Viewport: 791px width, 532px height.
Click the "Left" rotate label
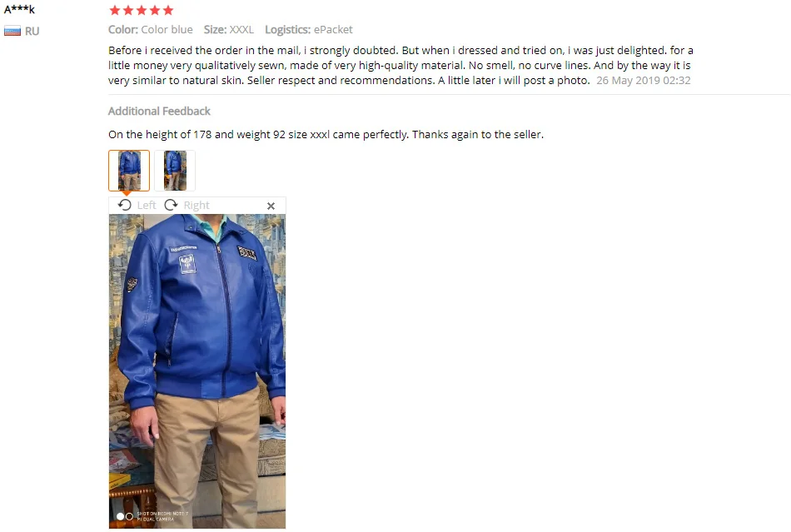click(x=147, y=206)
